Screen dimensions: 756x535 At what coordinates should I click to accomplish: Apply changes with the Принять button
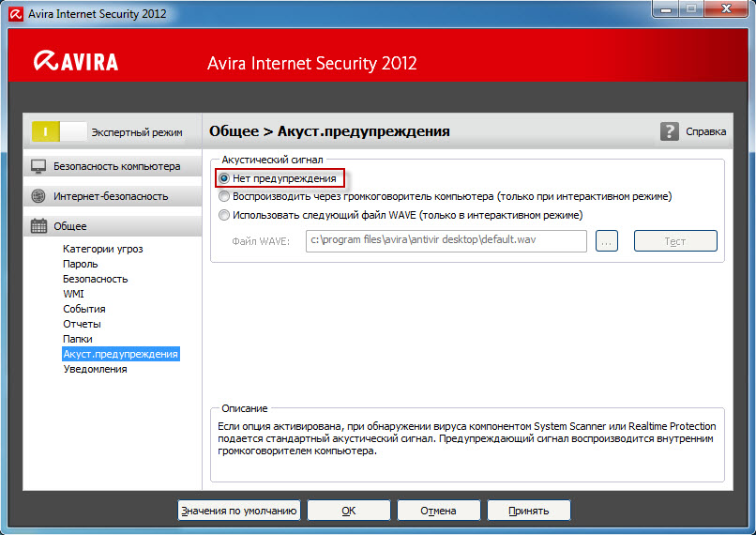529,511
